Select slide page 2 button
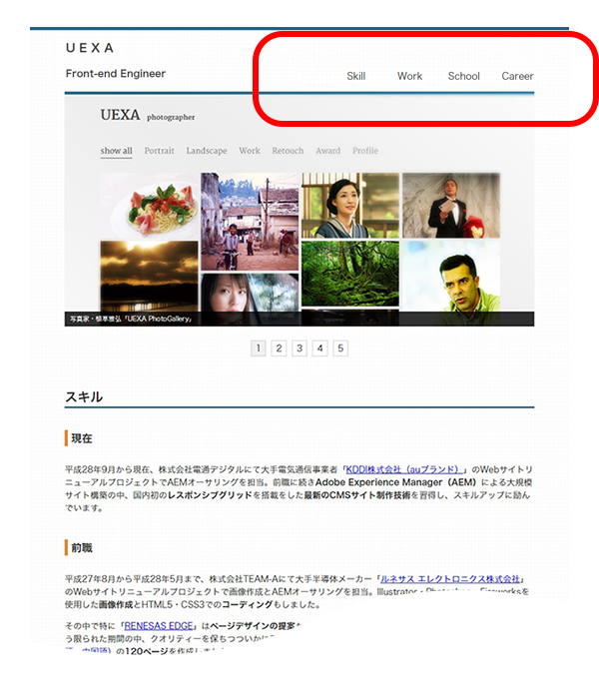 (x=279, y=349)
